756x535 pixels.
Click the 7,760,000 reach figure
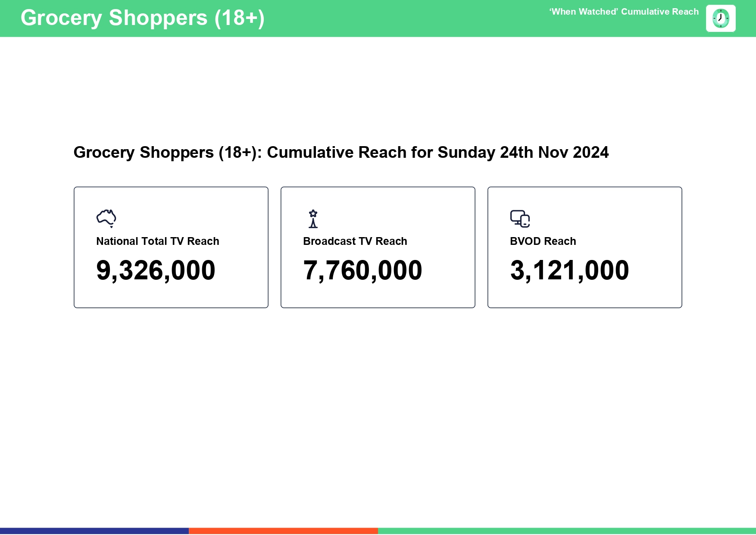pos(362,270)
